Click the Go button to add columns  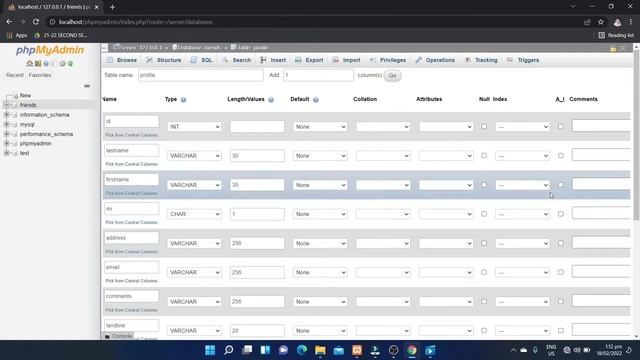[393, 76]
